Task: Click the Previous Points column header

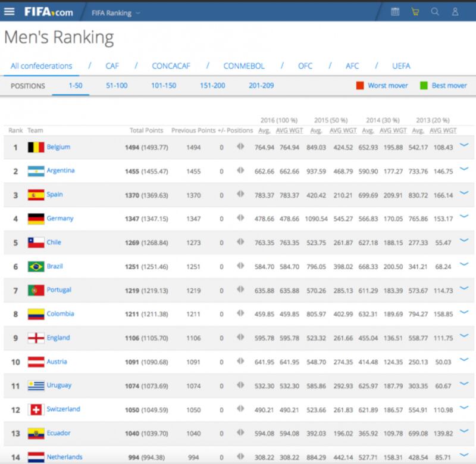Action: click(193, 130)
